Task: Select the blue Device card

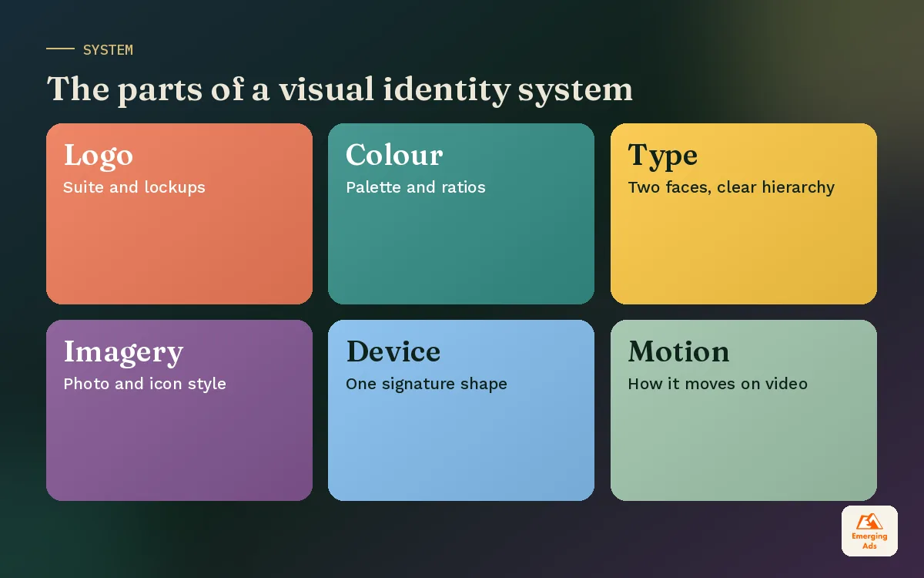Action: 461,410
